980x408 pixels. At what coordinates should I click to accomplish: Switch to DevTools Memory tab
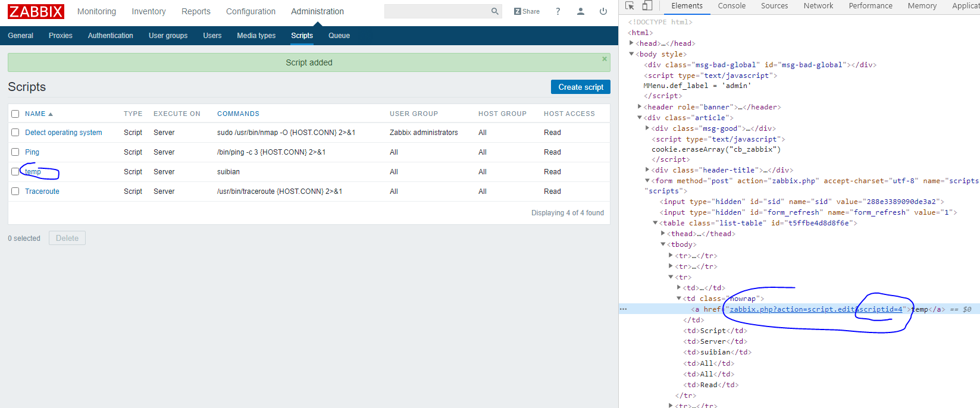922,6
